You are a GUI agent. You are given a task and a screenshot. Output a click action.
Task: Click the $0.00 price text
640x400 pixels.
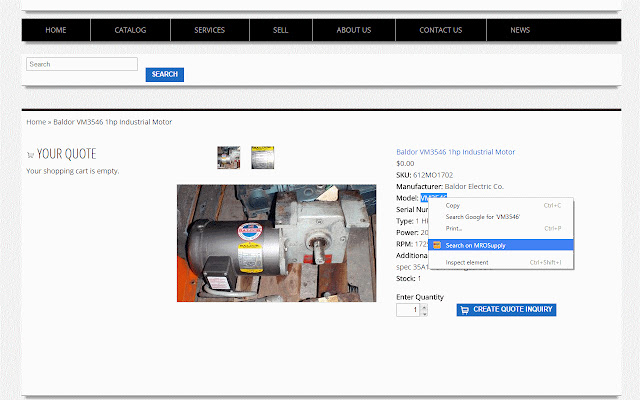(405, 164)
